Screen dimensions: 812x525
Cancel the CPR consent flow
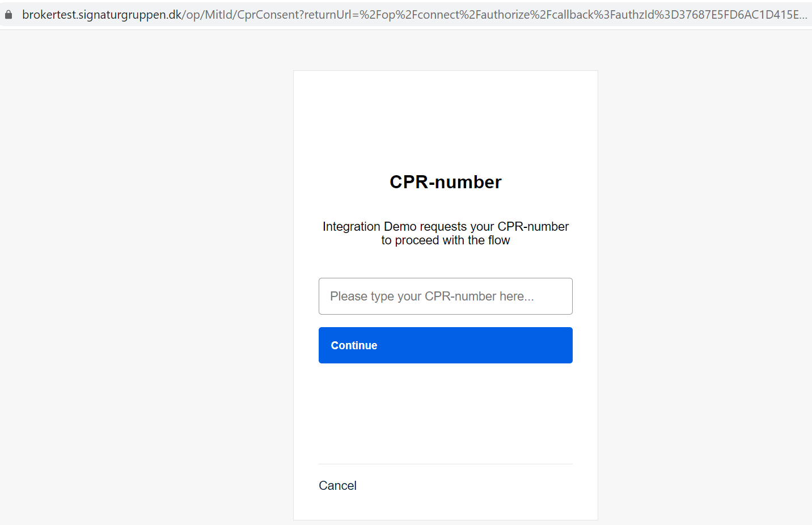coord(337,485)
